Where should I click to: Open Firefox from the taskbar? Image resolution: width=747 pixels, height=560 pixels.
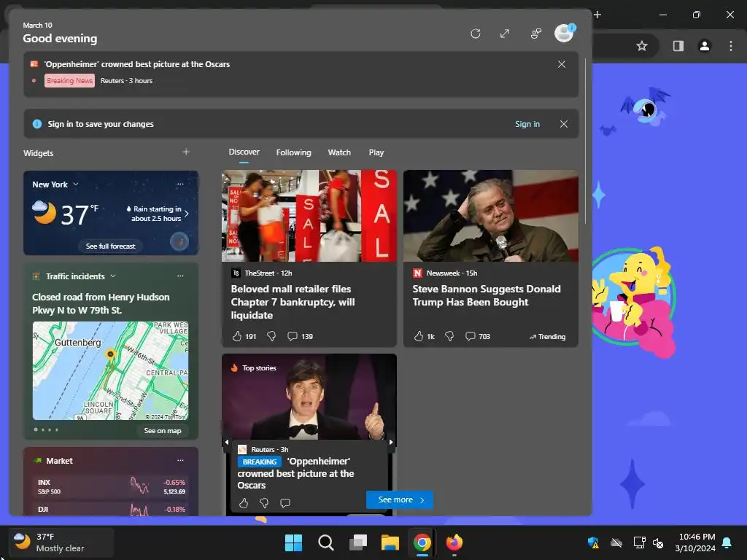[454, 542]
